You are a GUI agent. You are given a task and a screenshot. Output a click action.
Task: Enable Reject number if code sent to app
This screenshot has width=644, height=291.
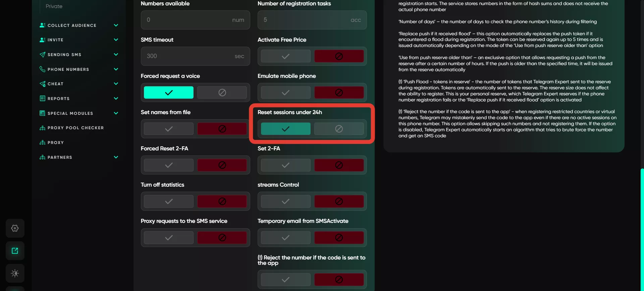point(285,279)
